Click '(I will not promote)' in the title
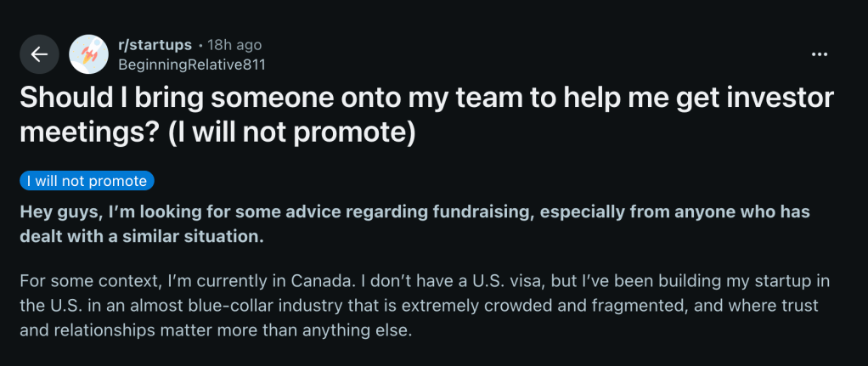 tap(292, 134)
